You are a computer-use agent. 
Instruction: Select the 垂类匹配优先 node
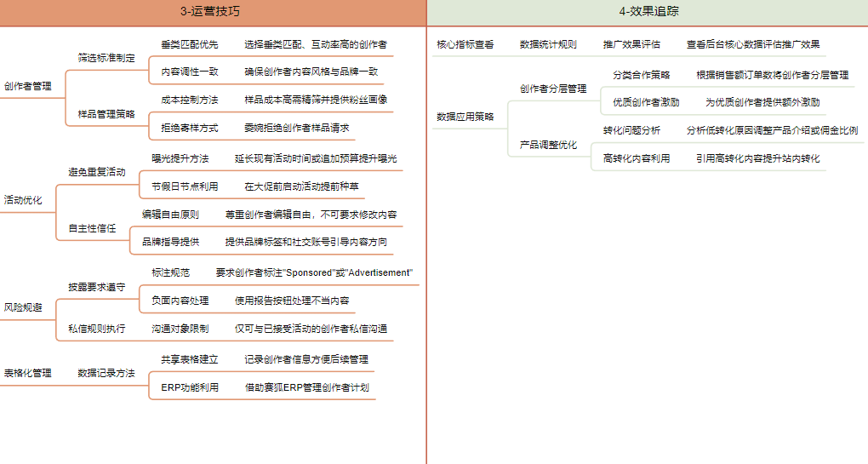pyautogui.click(x=190, y=44)
